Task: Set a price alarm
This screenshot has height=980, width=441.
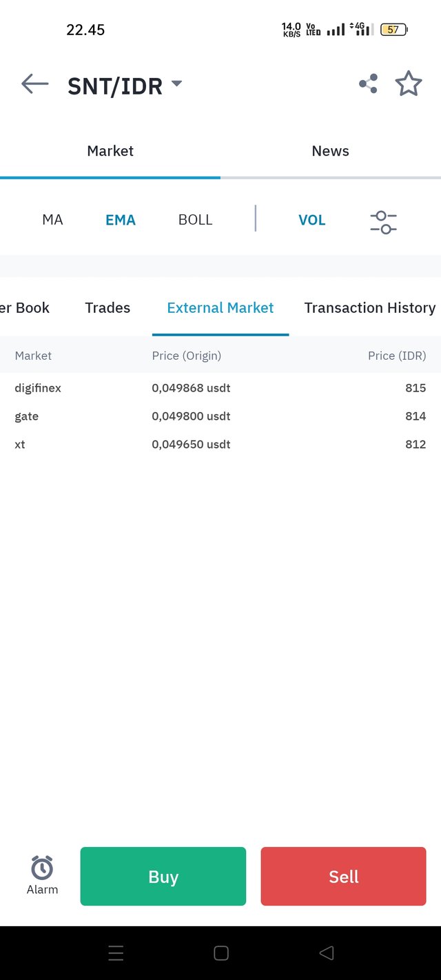Action: tap(42, 875)
